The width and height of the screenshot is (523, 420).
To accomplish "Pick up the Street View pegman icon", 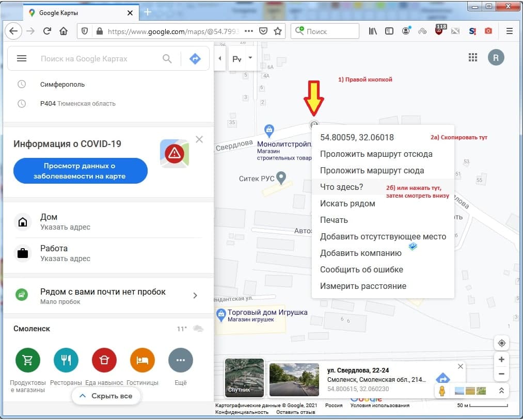I will (442, 391).
